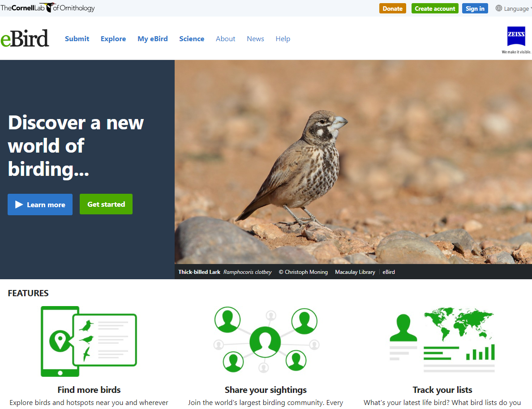The image size is (532, 409).
Task: Open the Christoph Moning photographer credit
Action: coord(303,272)
